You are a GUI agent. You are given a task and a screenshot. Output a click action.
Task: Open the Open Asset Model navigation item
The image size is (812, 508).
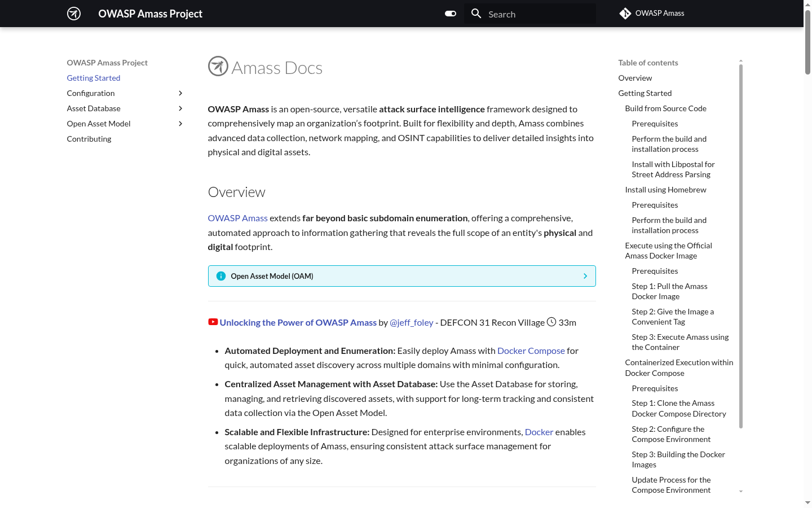tap(99, 124)
